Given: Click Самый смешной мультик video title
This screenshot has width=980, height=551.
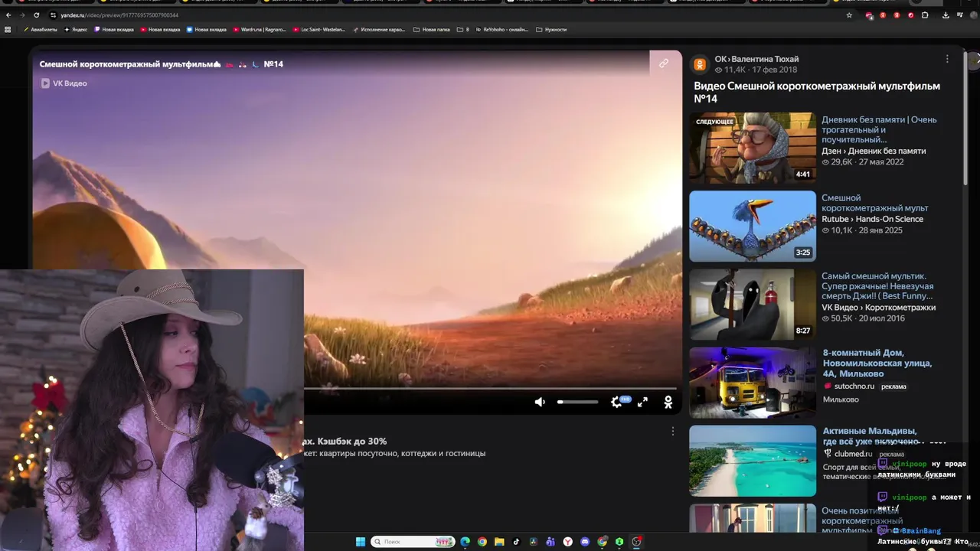Looking at the screenshot, I should coord(877,286).
